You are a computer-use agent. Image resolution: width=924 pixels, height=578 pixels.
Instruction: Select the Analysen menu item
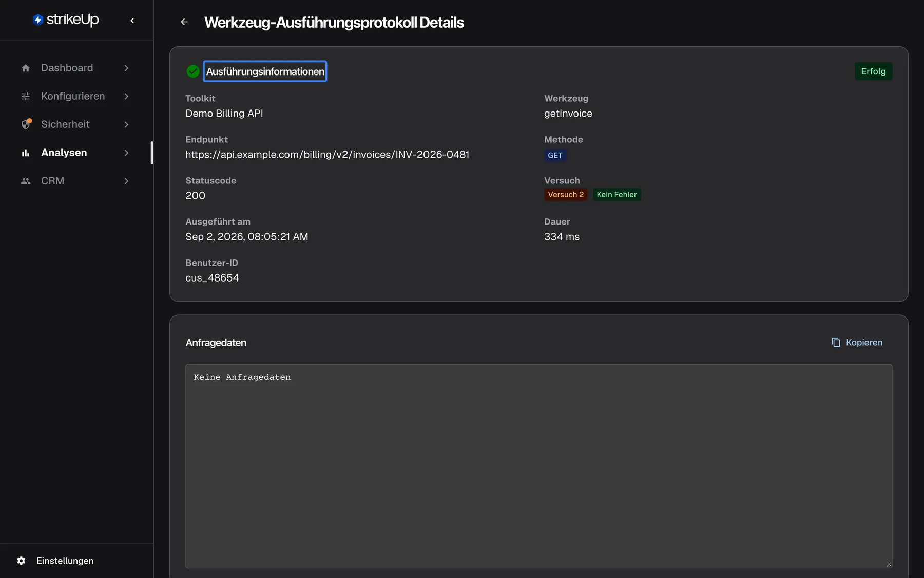pos(75,153)
